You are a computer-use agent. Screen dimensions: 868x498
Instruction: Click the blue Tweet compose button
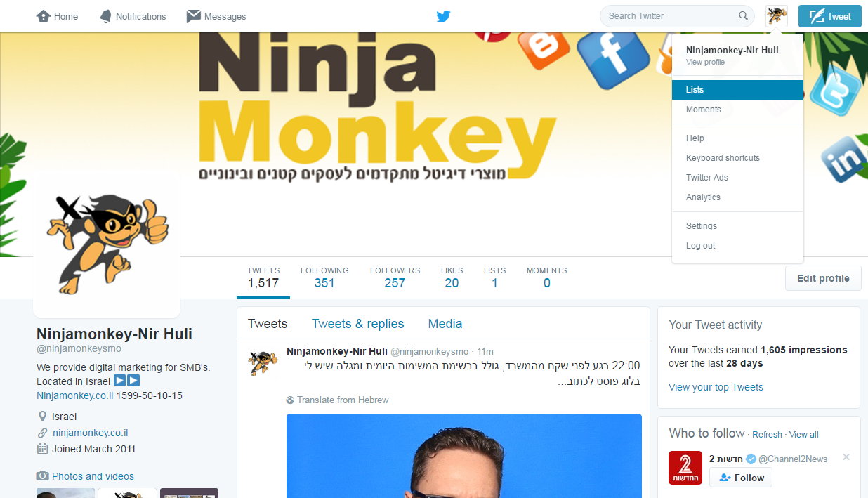click(830, 16)
